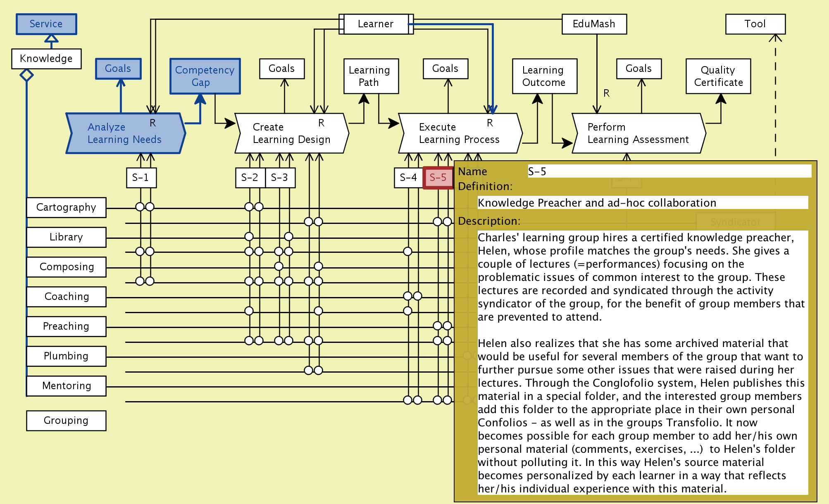Click the Competency Gap box
Viewport: 829px width, 504px height.
[205, 76]
